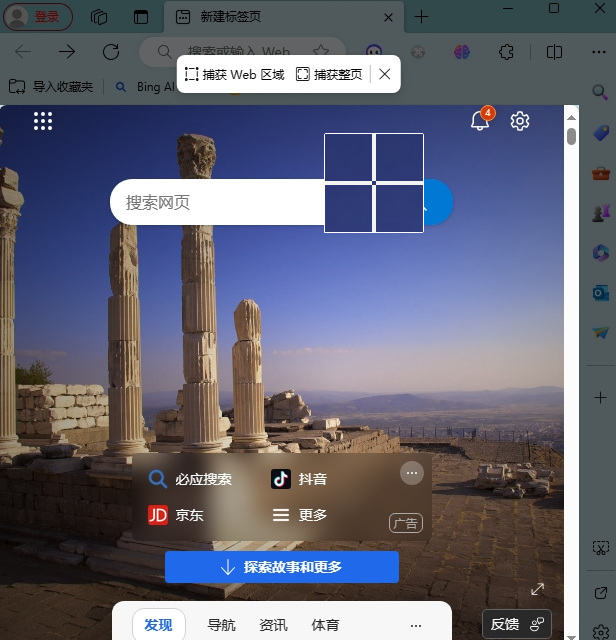The image size is (616, 640).
Task: Open the sidebar Microsoft 365 icon
Action: coord(601,253)
